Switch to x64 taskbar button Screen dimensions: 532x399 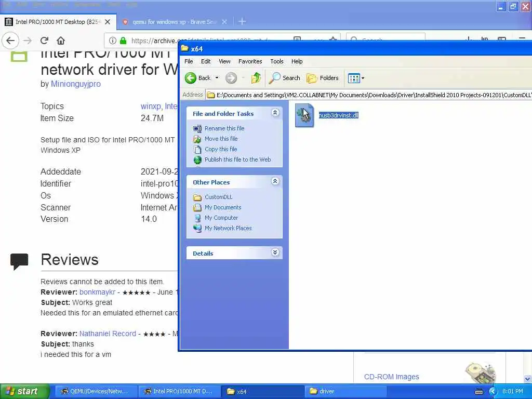(262, 391)
